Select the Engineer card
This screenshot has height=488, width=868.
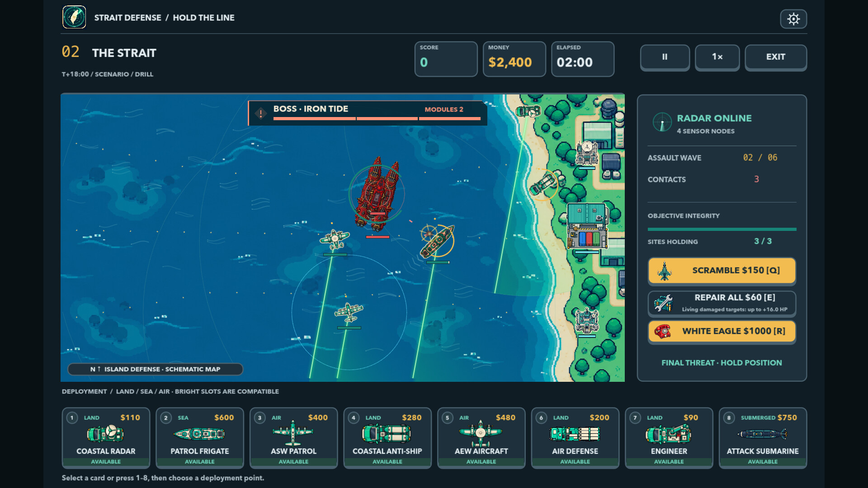[x=669, y=438]
